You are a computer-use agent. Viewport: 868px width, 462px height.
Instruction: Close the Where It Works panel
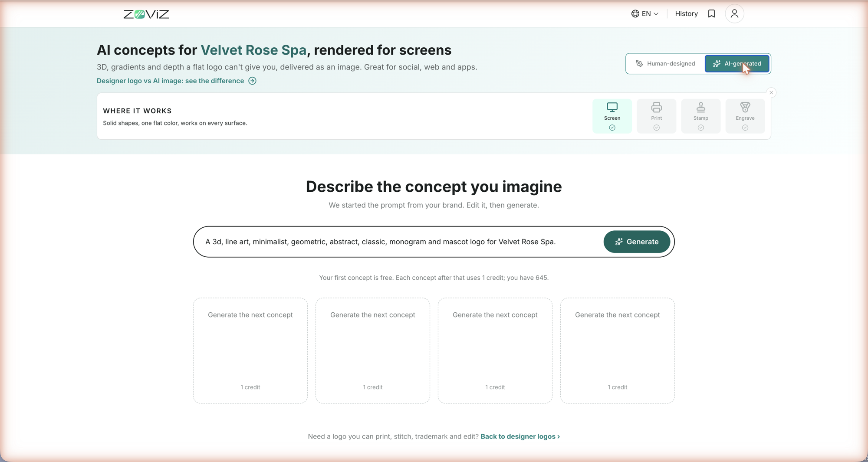[771, 92]
